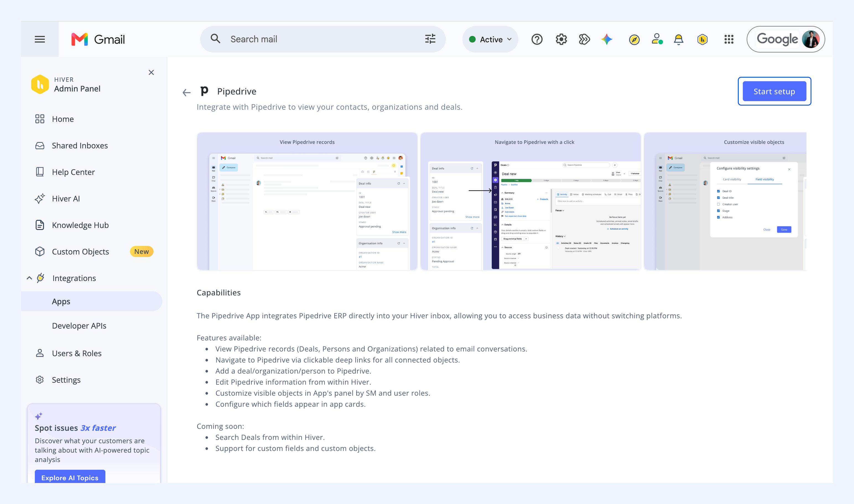Image resolution: width=854 pixels, height=504 pixels.
Task: Click the Knowledge Hub document icon
Action: click(40, 225)
